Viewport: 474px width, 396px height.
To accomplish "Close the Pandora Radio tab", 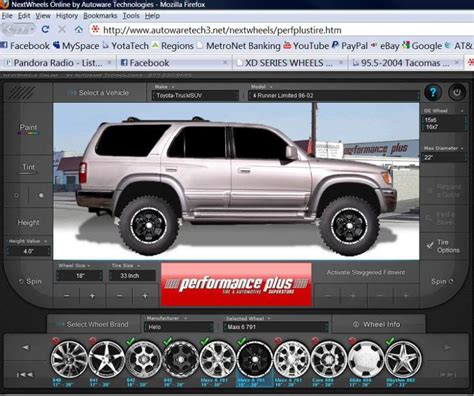I will click(109, 62).
